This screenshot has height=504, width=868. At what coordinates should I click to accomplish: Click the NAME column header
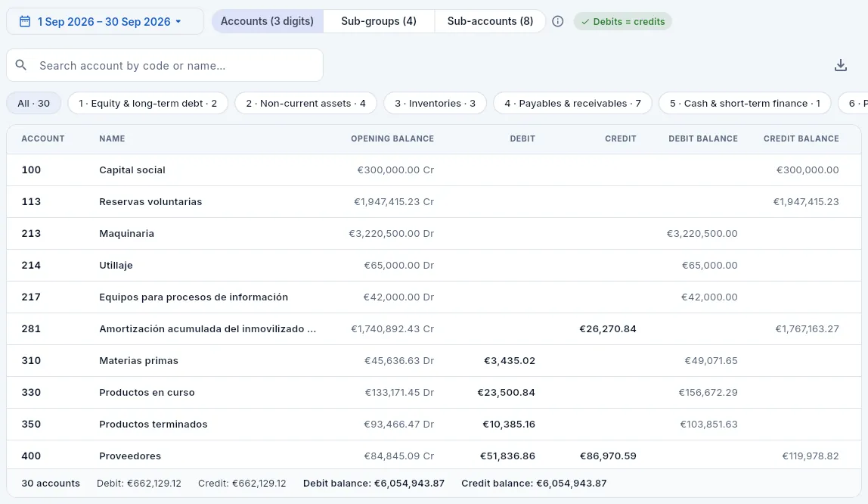tap(112, 138)
